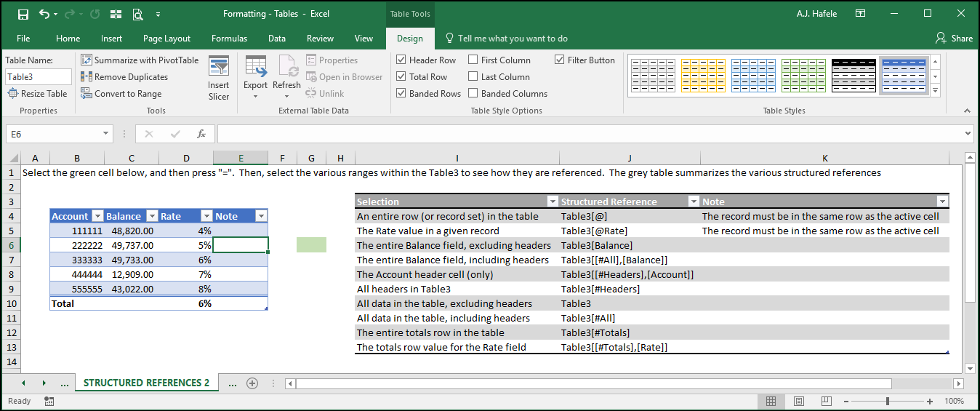This screenshot has width=980, height=411.
Task: Click the zoom in plus icon
Action: pyautogui.click(x=930, y=402)
